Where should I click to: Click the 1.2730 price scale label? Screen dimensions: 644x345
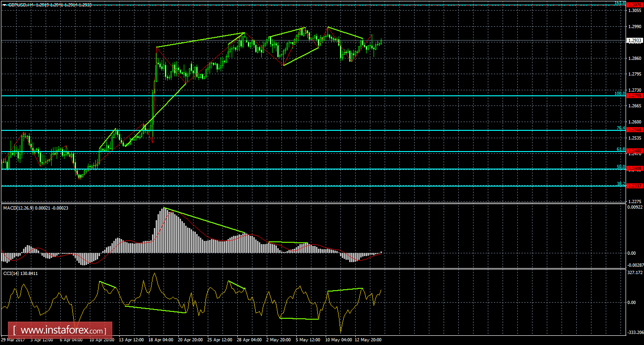(x=634, y=90)
